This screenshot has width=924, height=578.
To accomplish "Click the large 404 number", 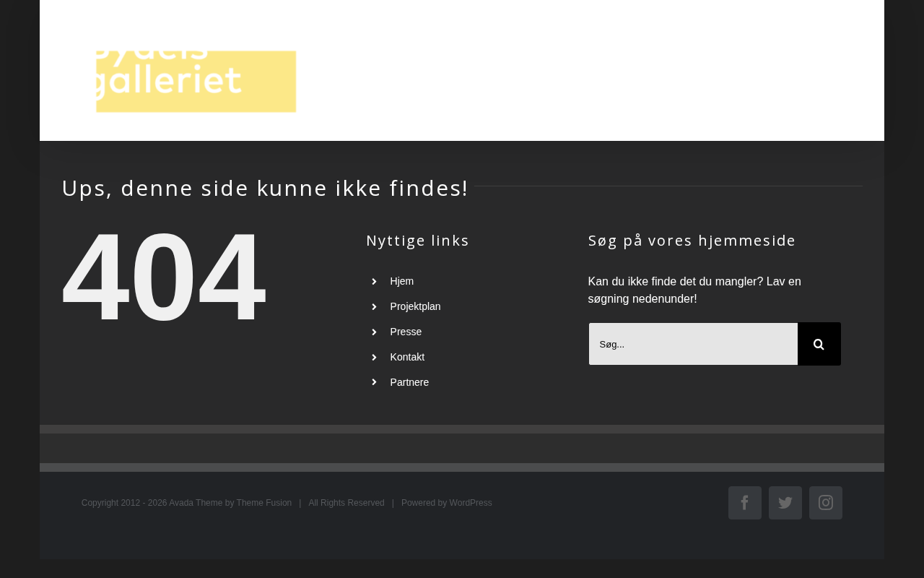I will (164, 277).
